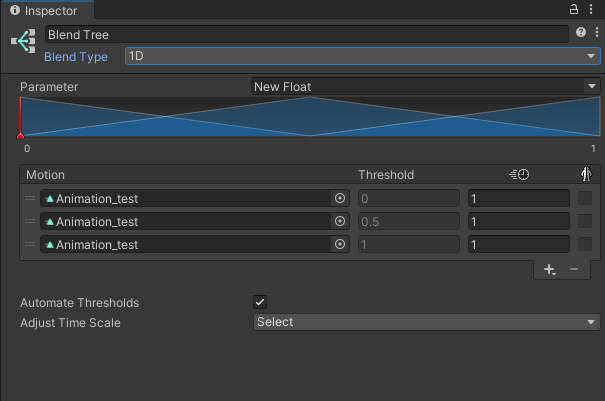
Task: Toggle mirror checkbox for first motion
Action: click(585, 198)
